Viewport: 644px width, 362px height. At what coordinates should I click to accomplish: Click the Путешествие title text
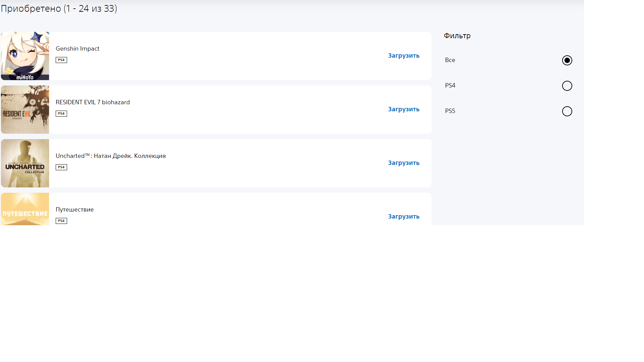[74, 209]
